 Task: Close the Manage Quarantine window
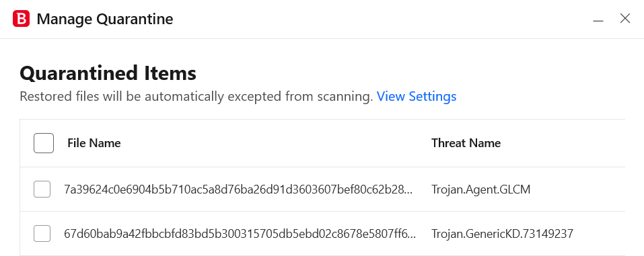(x=624, y=18)
